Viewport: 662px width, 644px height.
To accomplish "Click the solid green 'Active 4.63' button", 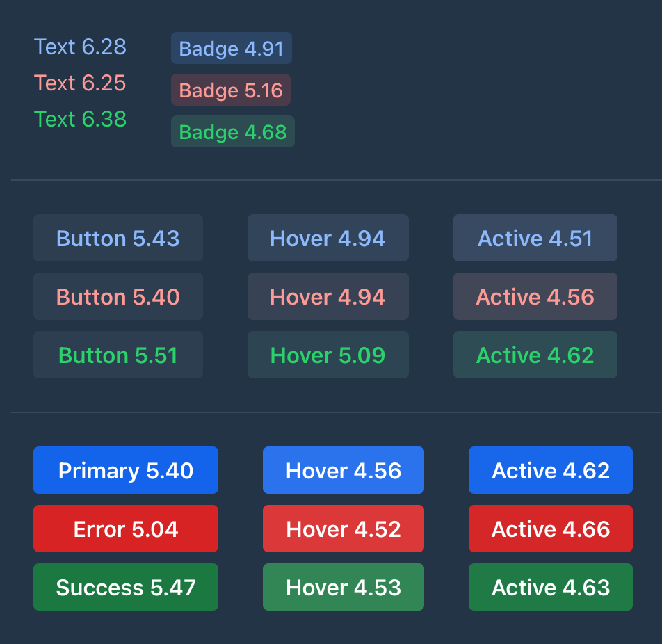I will tap(550, 587).
